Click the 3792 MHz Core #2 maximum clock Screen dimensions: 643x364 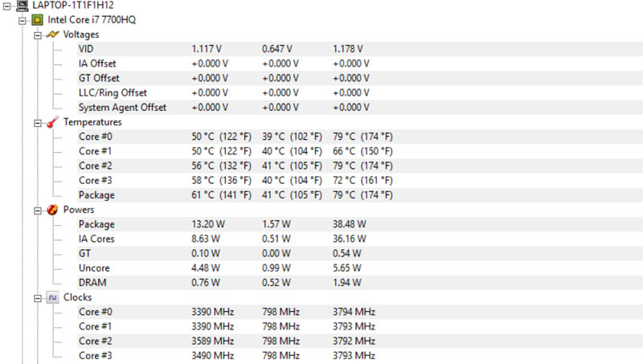point(354,342)
